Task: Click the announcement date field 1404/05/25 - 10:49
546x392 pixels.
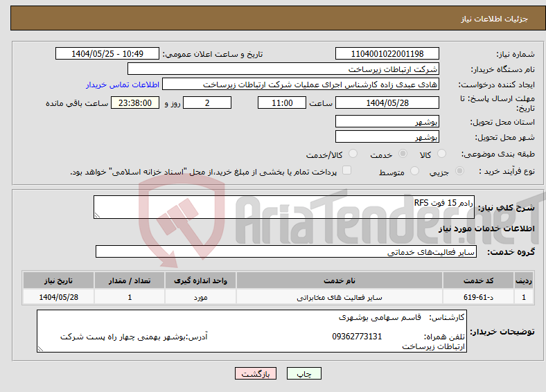Action: (107, 53)
